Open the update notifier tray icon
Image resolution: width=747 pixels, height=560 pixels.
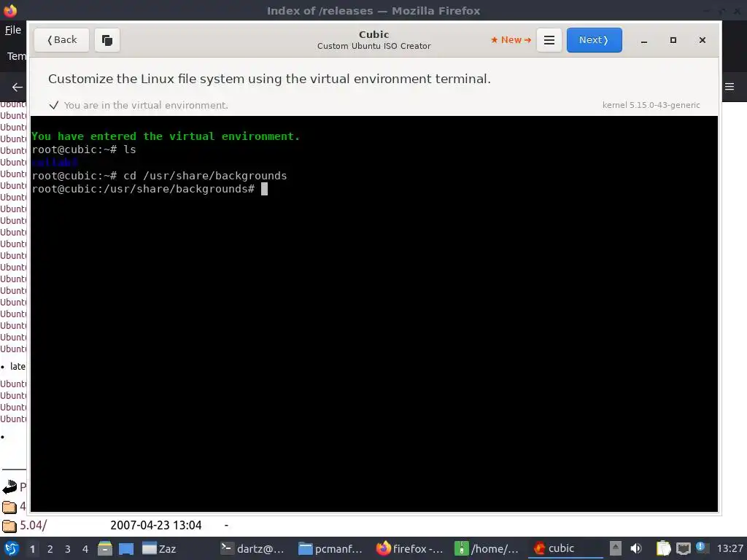coord(701,547)
